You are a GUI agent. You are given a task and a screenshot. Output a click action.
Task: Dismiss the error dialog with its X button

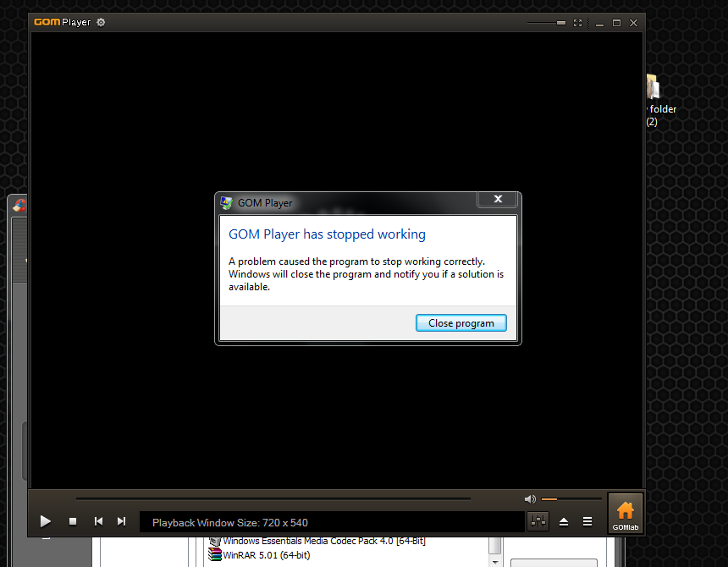pyautogui.click(x=498, y=199)
